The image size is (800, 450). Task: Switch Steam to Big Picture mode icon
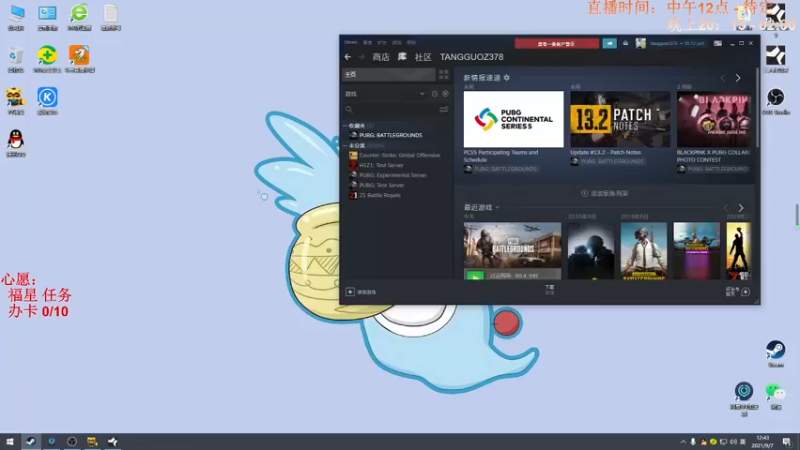point(718,43)
